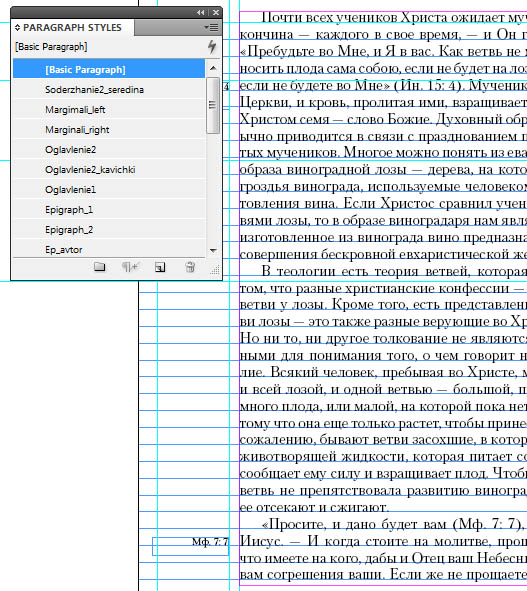Create new style group folder icon
Viewport: 527px width, 591px height.
tap(100, 267)
